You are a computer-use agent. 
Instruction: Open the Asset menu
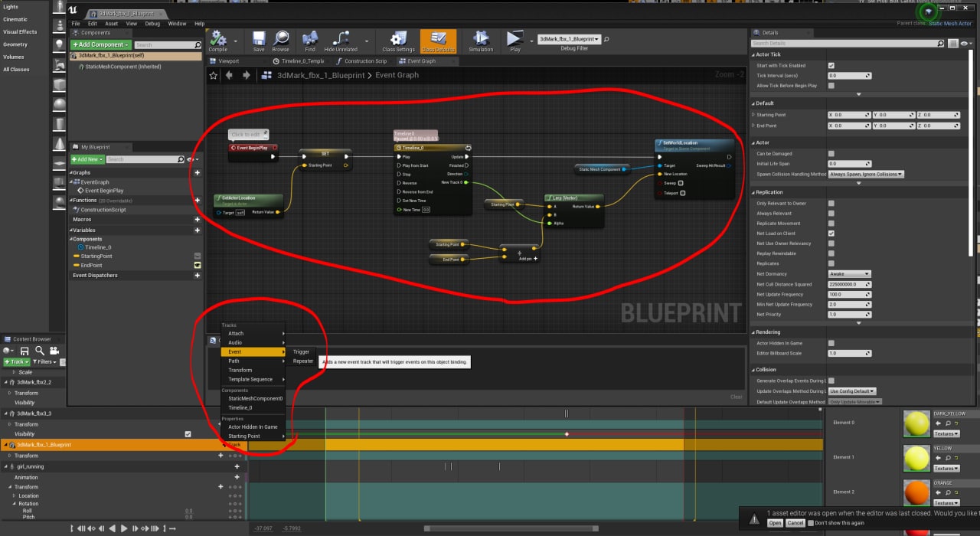[112, 24]
